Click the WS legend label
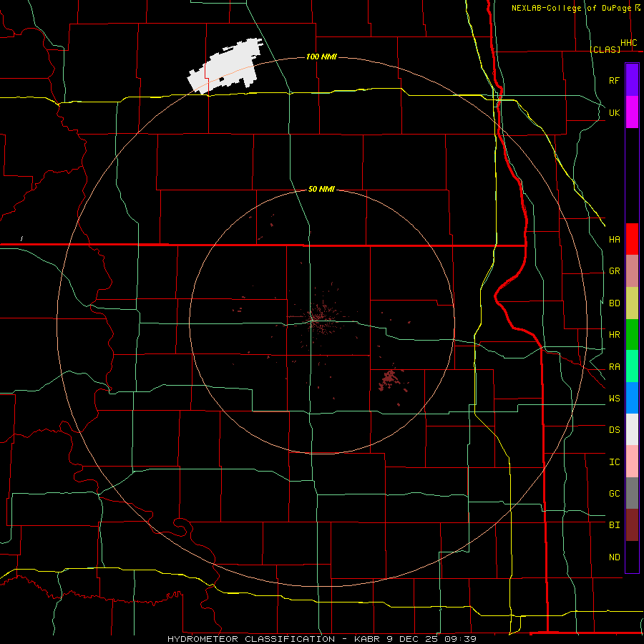Viewport: 644px width, 644px height. [614, 399]
